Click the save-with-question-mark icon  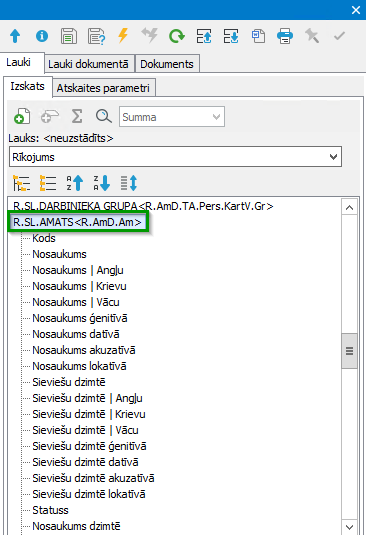(x=96, y=36)
